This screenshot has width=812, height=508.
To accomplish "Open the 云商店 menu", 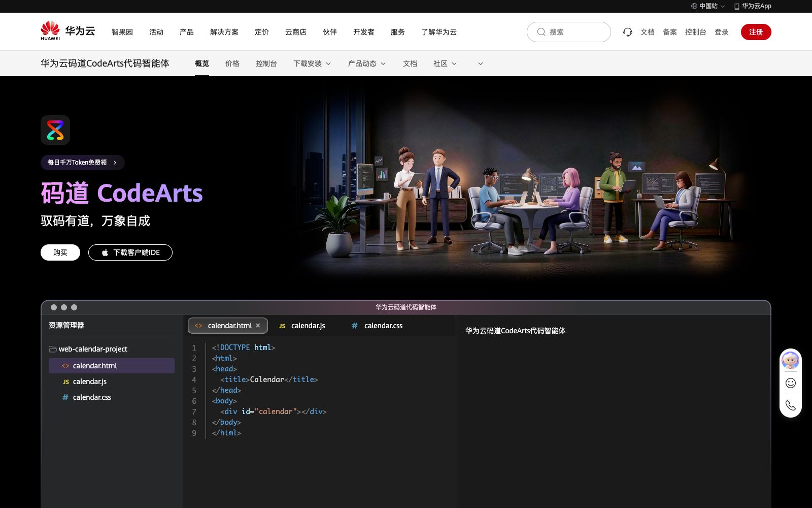I will 296,32.
